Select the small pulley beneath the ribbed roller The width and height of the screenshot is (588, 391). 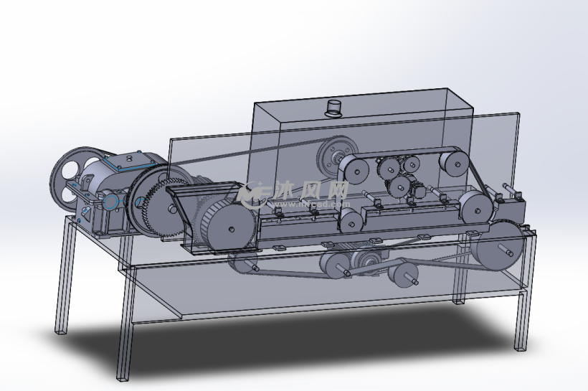tap(242, 263)
